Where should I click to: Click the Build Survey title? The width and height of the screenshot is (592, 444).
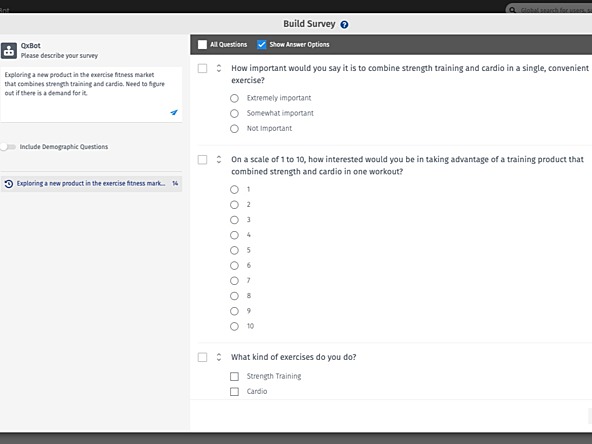coord(309,24)
